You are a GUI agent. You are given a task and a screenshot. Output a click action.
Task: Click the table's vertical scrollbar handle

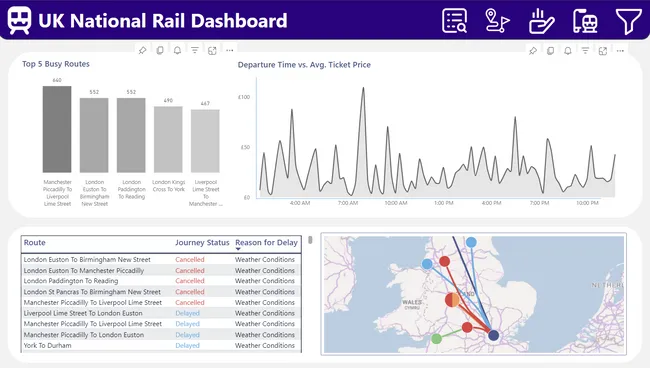(310, 240)
